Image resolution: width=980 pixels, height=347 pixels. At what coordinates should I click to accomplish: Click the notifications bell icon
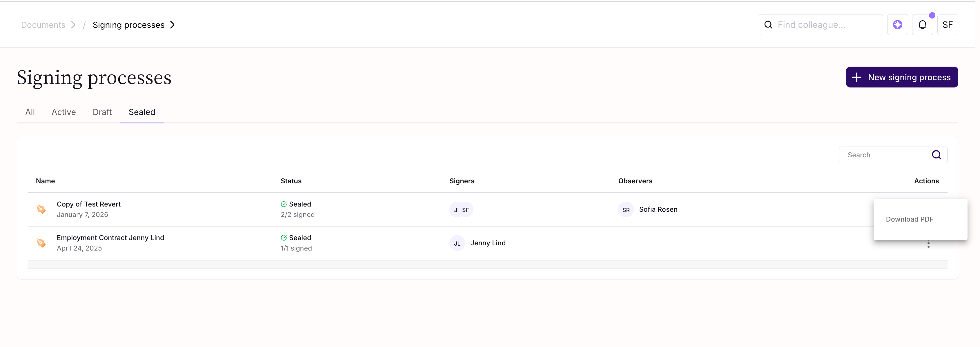point(922,25)
